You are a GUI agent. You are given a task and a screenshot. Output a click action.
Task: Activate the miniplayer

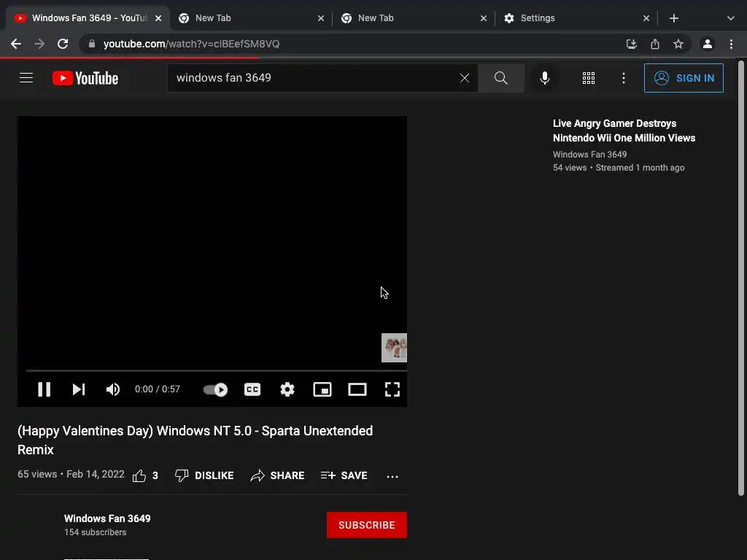pyautogui.click(x=322, y=389)
